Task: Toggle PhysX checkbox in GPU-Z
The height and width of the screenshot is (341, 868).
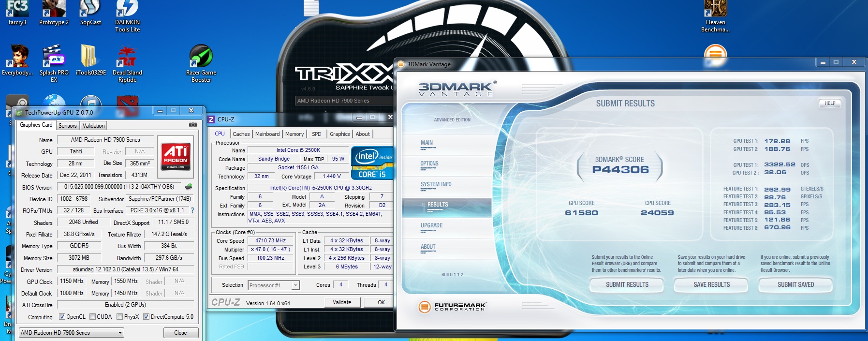Action: coord(119,317)
